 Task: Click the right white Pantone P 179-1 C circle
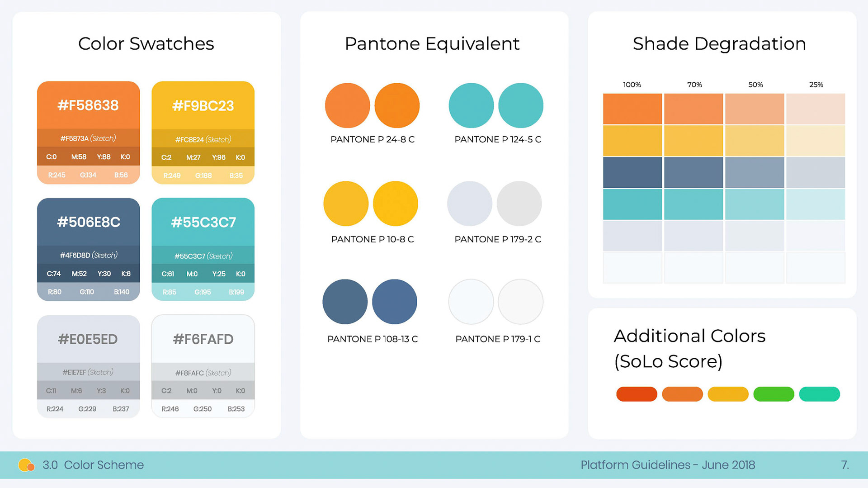click(x=521, y=302)
